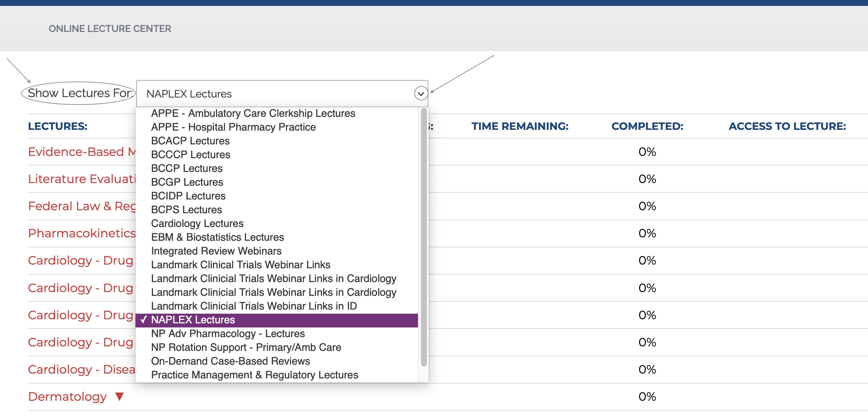Open the Show Lectures For dropdown chevron

421,94
